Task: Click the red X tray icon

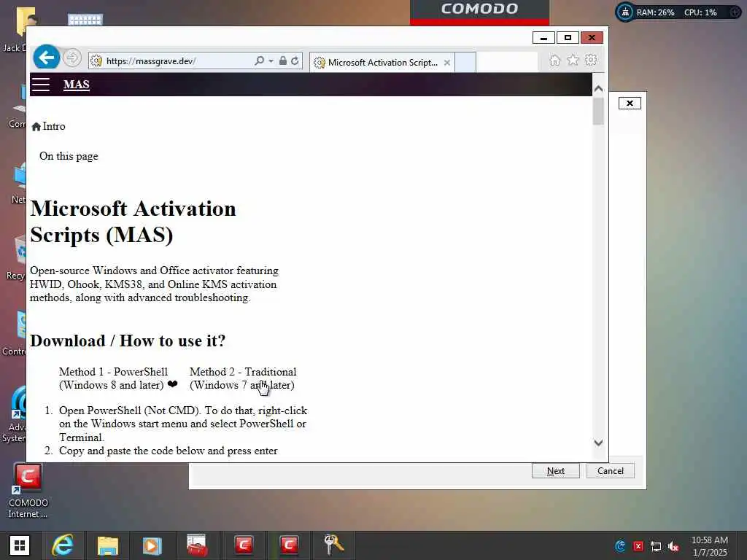Action: (638, 546)
